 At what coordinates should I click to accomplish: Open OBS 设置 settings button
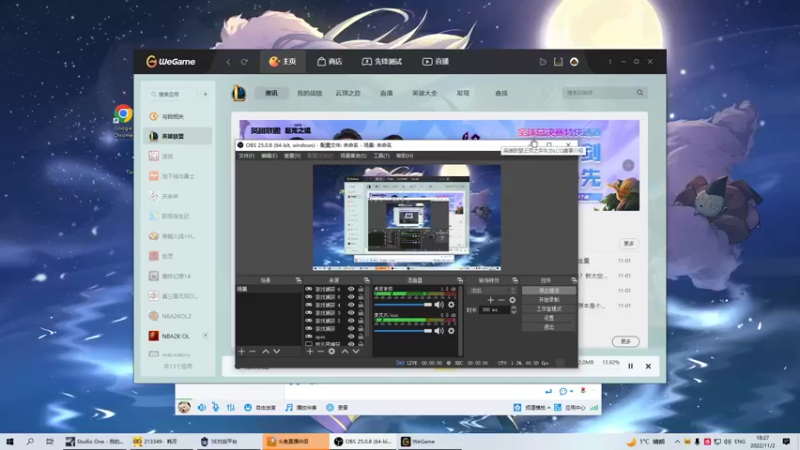click(x=549, y=318)
